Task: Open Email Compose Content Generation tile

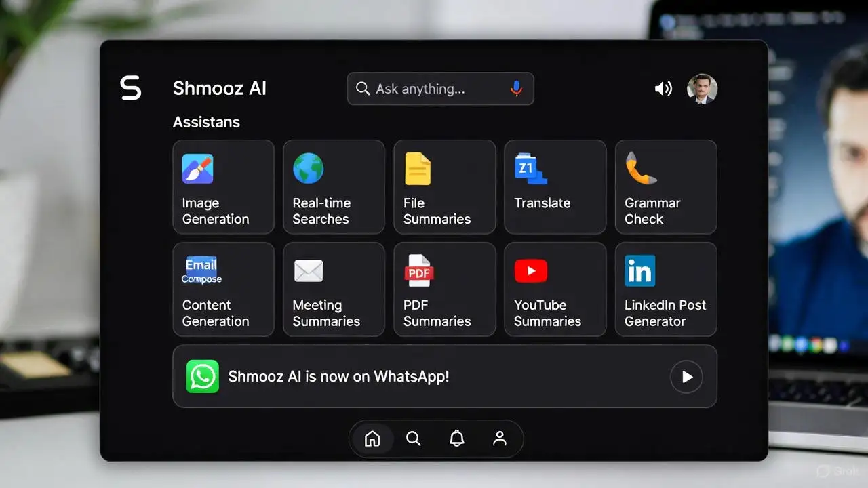Action: [223, 289]
